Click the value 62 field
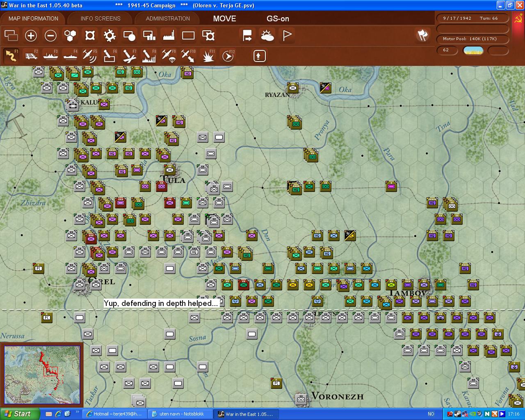This screenshot has height=420, width=525. pyautogui.click(x=447, y=50)
